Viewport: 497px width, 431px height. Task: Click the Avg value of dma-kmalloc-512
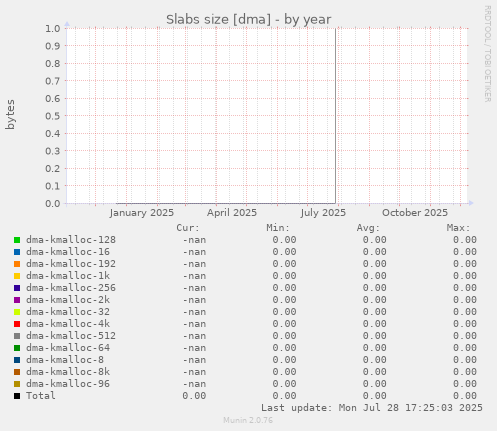pos(375,336)
